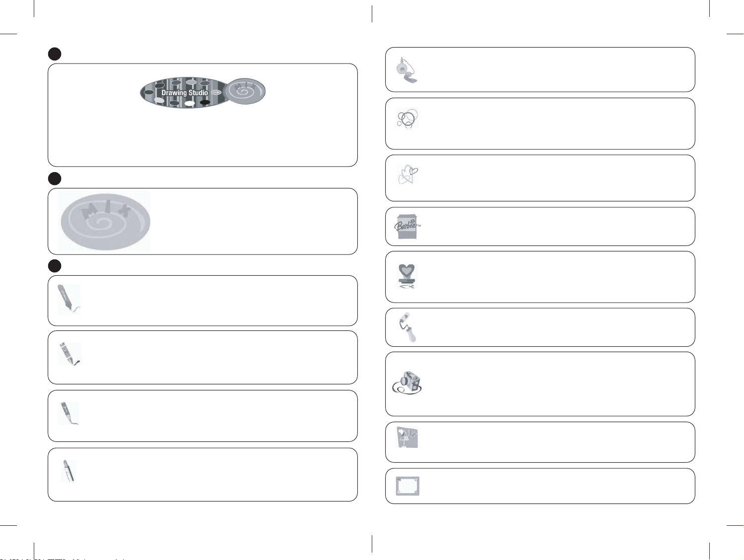
Task: Click the first black step bullet
Action: (x=55, y=54)
